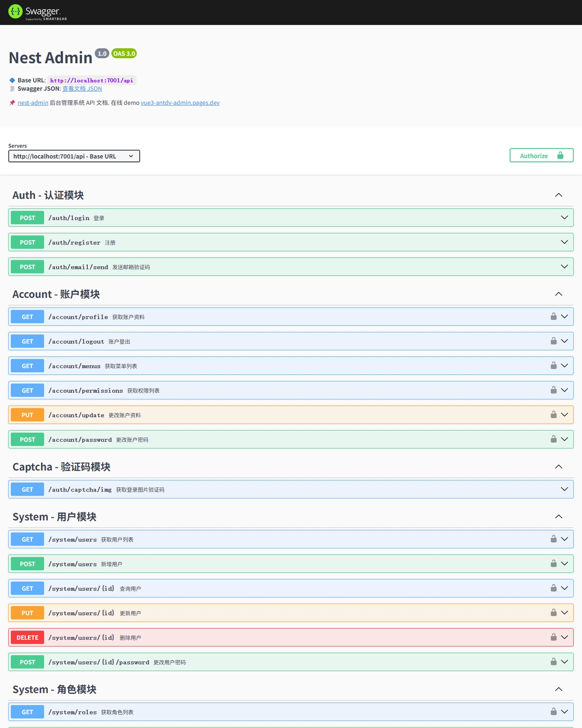Open the 查看文档 JSON link

point(82,89)
